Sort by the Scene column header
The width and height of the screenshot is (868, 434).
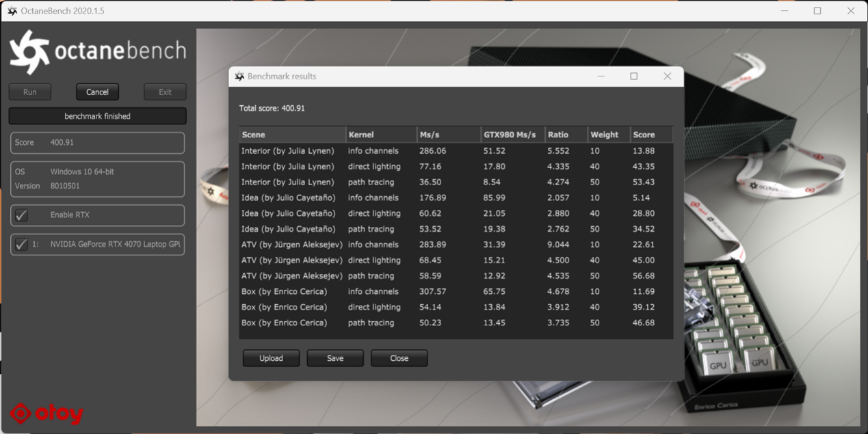[293, 135]
